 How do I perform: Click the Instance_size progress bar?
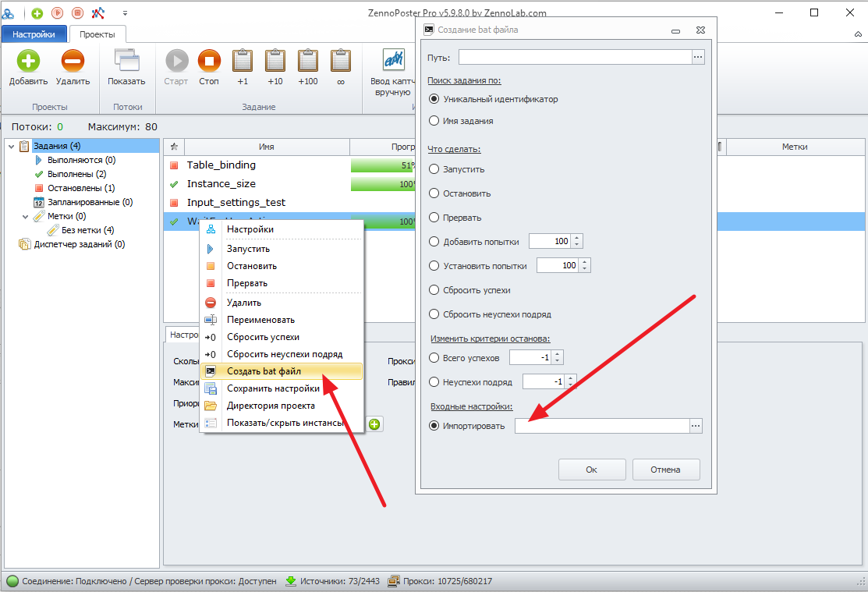(x=383, y=184)
